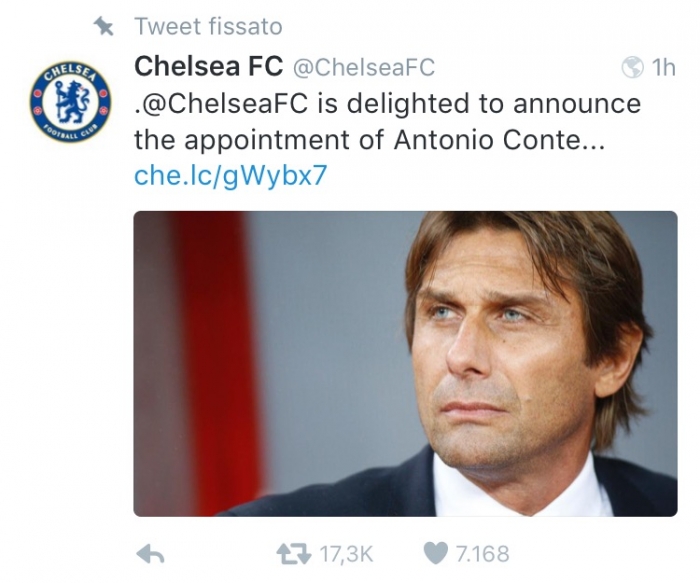Like the tweet with the heart icon
The width and height of the screenshot is (700, 583).
point(435,552)
